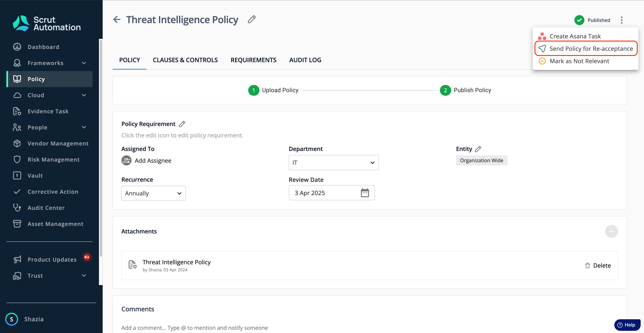Click the Add a comment text box

pyautogui.click(x=369, y=328)
